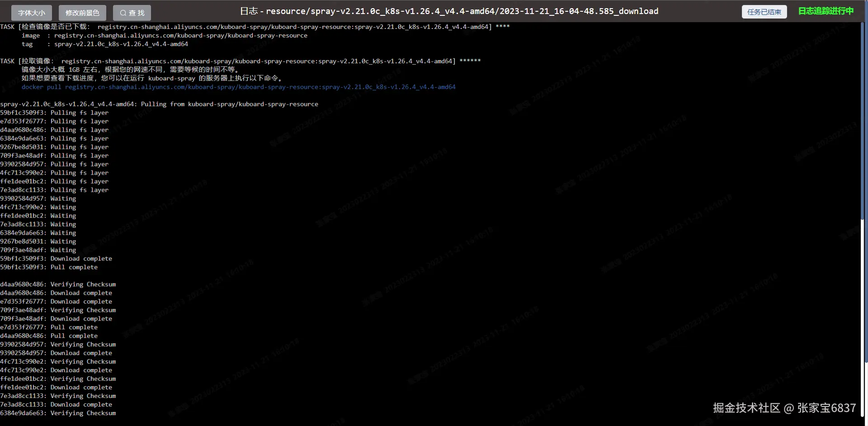Click the docker pull command link
Viewport: 868px width, 426px height.
[239, 87]
